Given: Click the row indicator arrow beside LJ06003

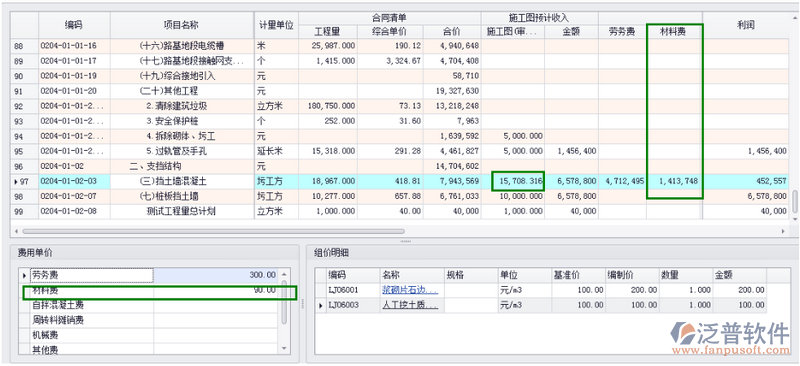Looking at the screenshot, I should pos(321,305).
